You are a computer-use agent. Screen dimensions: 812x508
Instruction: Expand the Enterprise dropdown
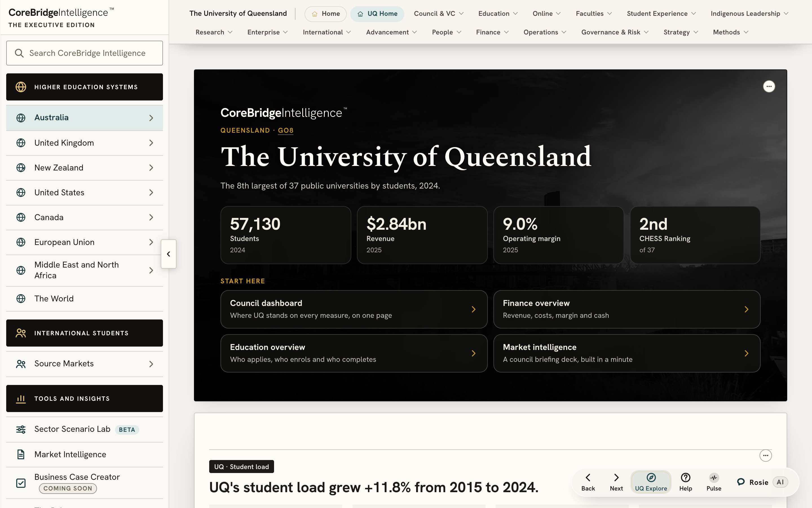(x=267, y=32)
